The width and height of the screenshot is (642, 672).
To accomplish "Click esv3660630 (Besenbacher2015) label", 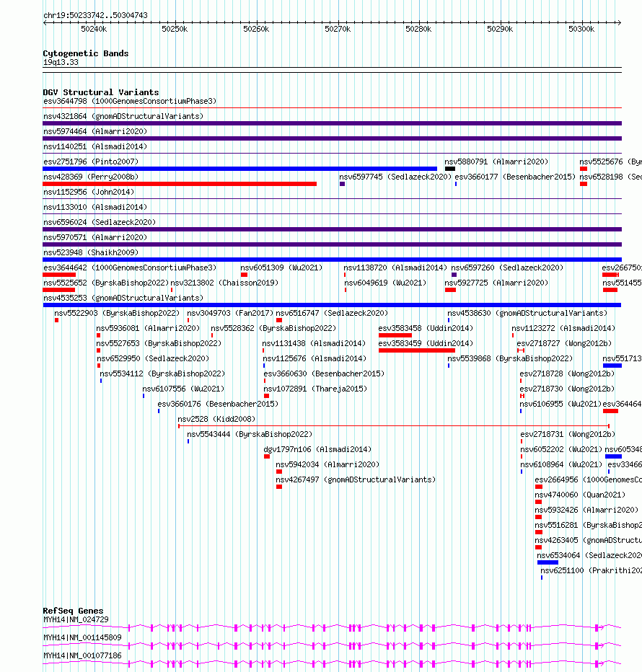I will 324,373.
